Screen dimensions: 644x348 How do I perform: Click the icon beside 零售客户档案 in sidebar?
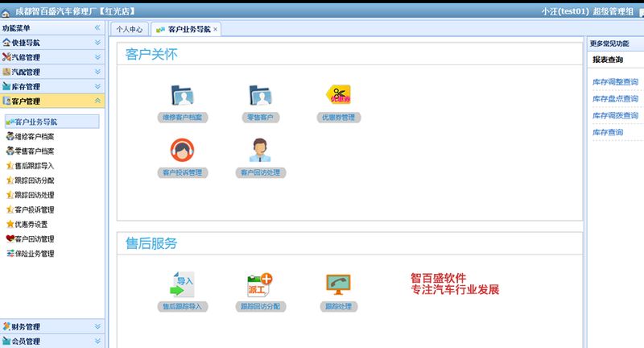coord(10,151)
